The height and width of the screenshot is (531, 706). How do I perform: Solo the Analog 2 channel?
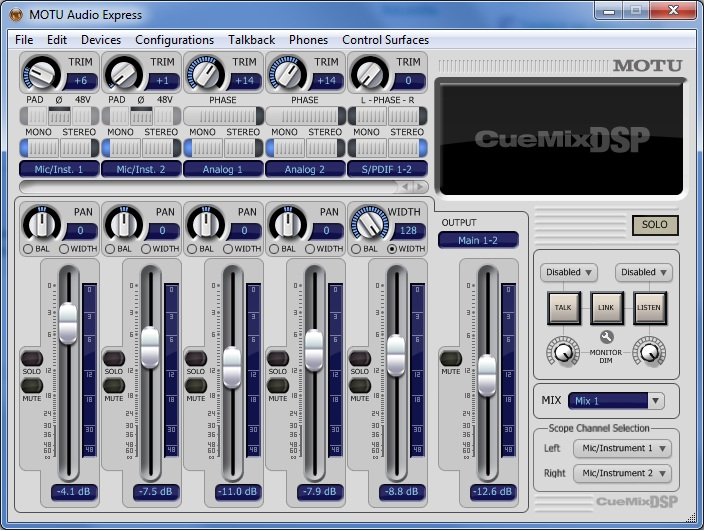tap(278, 359)
